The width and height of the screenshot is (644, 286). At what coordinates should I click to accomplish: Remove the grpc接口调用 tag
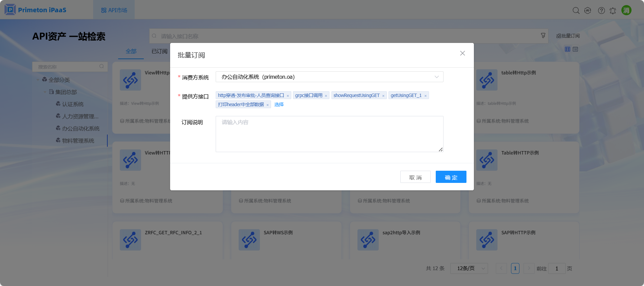tap(326, 96)
